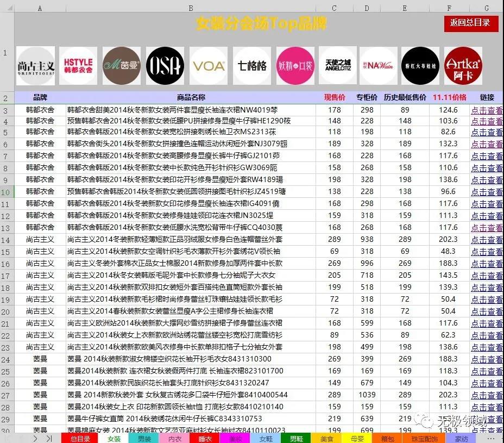Screen dimensions: 504x443
Task: Open the 茵曼 brown circle logo
Action: click(x=122, y=66)
